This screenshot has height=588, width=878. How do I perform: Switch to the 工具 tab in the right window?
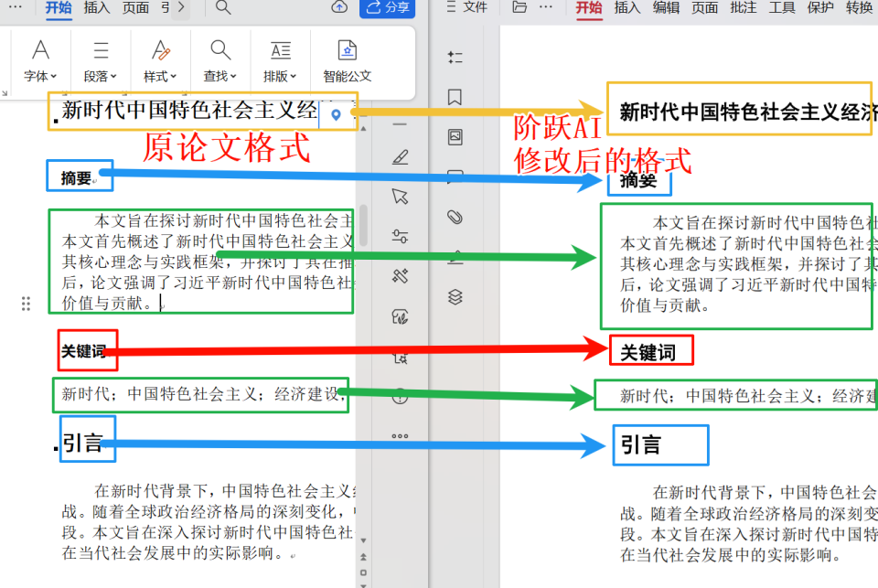pyautogui.click(x=782, y=11)
